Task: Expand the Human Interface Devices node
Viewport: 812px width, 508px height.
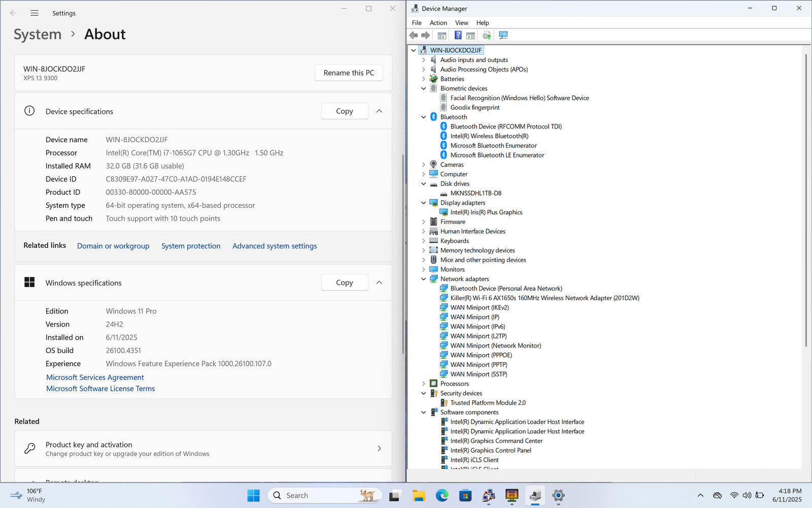Action: (x=424, y=231)
